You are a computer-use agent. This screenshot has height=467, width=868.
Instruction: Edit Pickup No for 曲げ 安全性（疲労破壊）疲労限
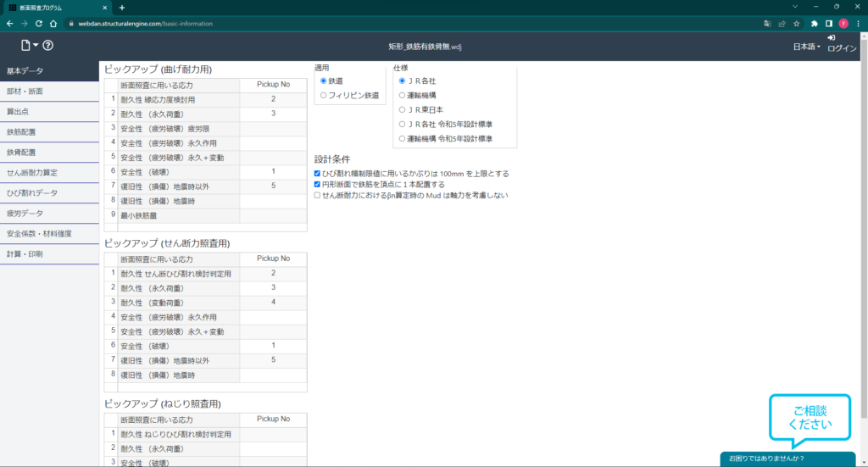pos(274,128)
